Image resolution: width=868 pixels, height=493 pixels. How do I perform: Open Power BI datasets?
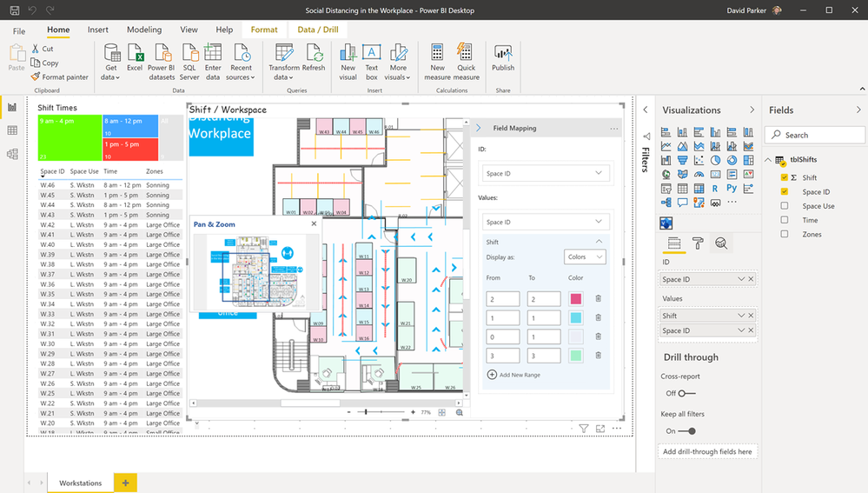tap(161, 62)
